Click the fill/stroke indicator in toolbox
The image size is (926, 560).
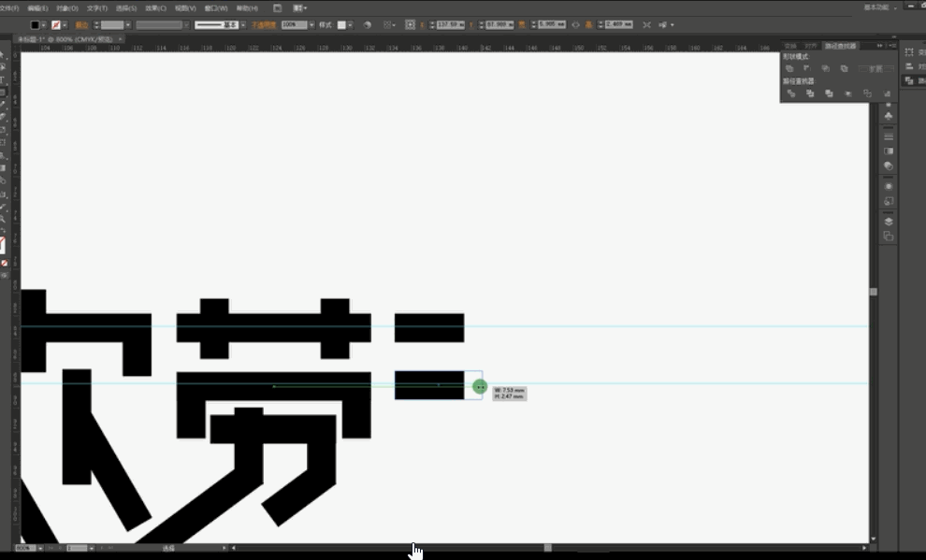(3, 244)
